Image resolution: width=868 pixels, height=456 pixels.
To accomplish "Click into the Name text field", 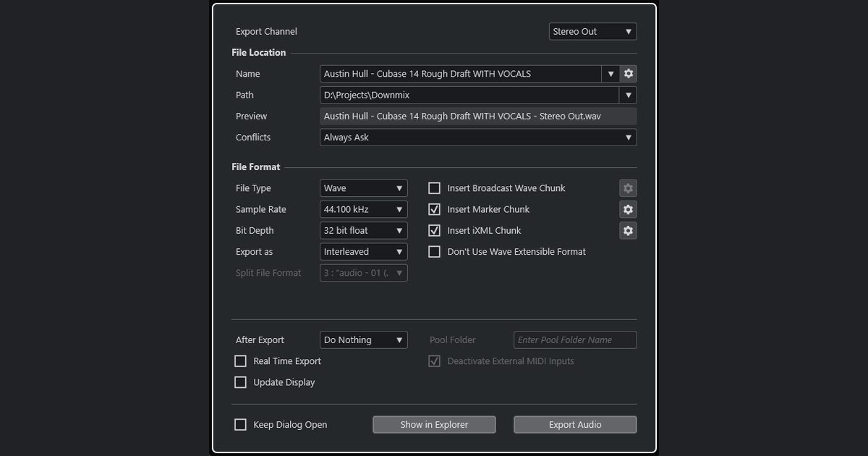I will (x=461, y=74).
